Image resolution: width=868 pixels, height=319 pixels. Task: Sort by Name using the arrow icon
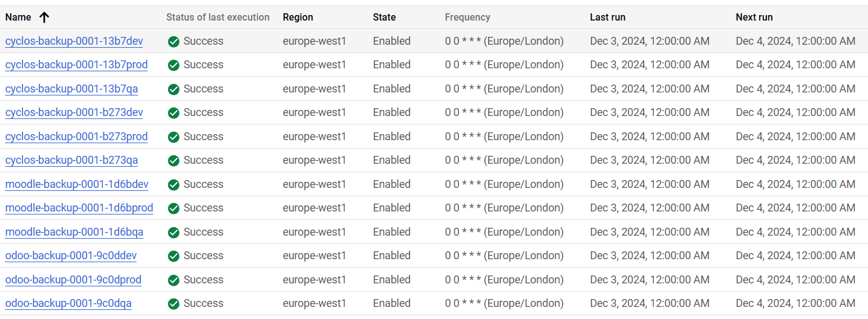click(44, 18)
